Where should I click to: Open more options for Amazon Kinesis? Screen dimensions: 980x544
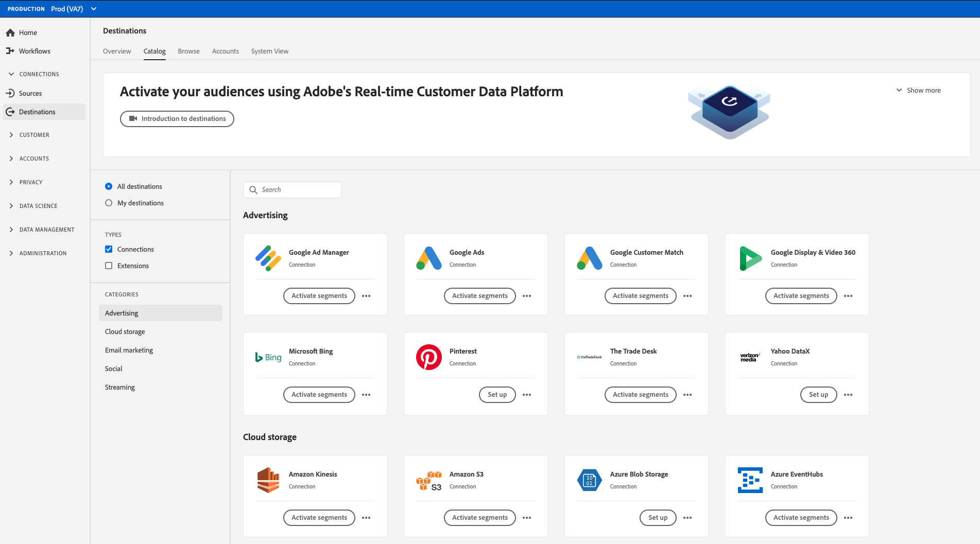click(366, 518)
